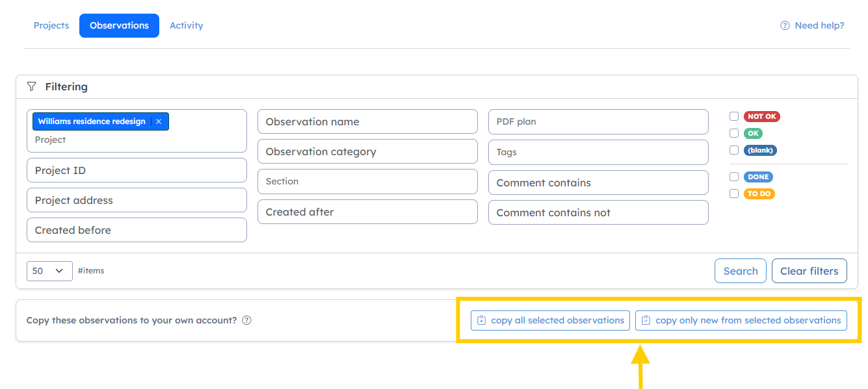Focus the Observation category field

(367, 151)
